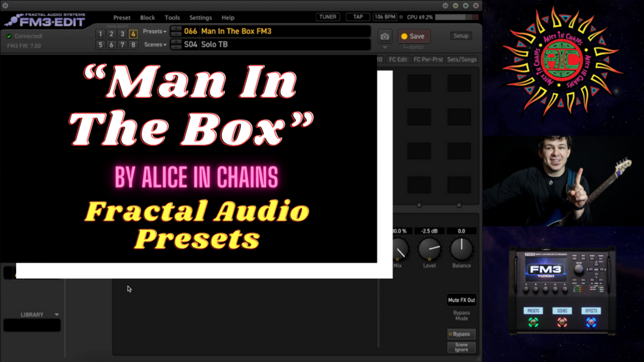This screenshot has width=644, height=362.
Task: Switch to the FC Edit tab
Action: (397, 60)
